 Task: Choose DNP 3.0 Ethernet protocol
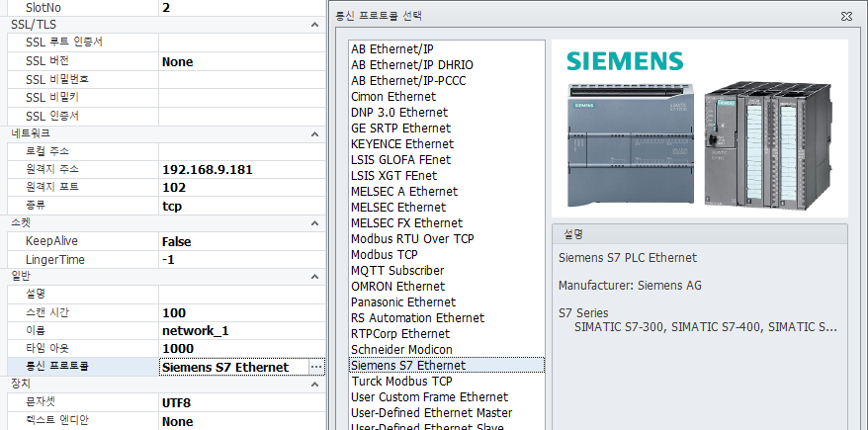click(x=446, y=113)
